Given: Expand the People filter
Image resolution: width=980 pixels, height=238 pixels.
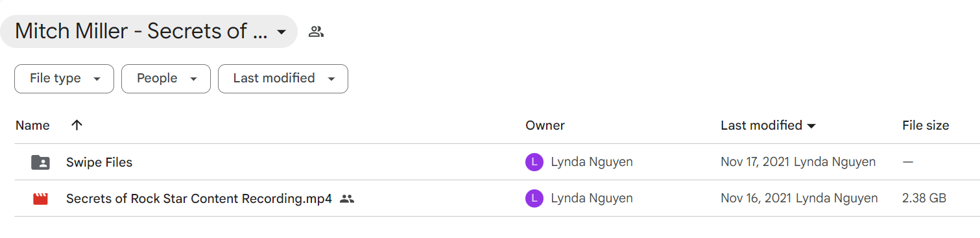Looking at the screenshot, I should (166, 78).
